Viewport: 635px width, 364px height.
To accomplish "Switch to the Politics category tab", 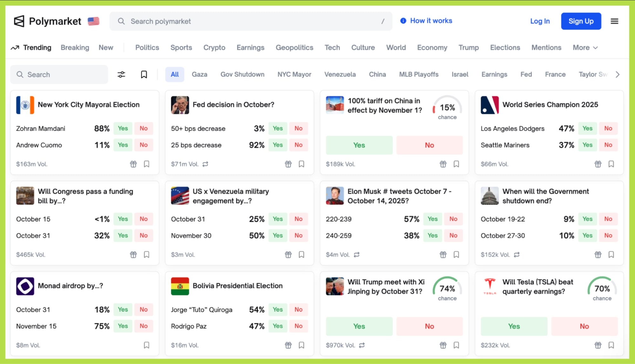I will tap(147, 48).
